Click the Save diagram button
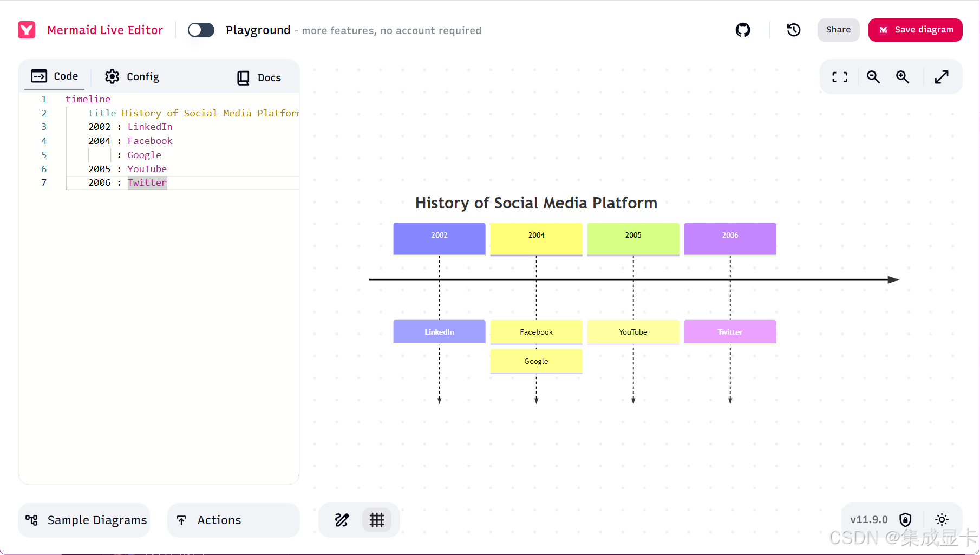This screenshot has height=555, width=980. click(x=915, y=30)
